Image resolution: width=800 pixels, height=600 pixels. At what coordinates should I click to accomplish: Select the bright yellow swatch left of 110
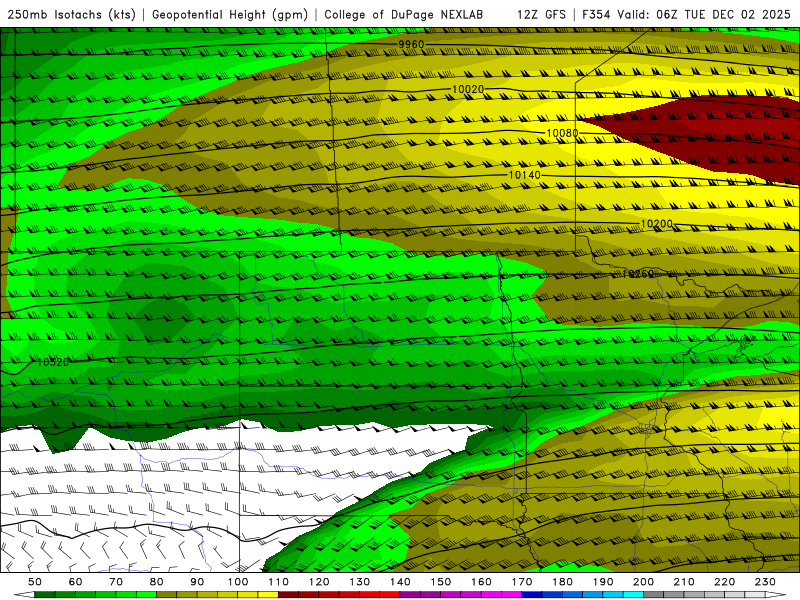tap(268, 595)
